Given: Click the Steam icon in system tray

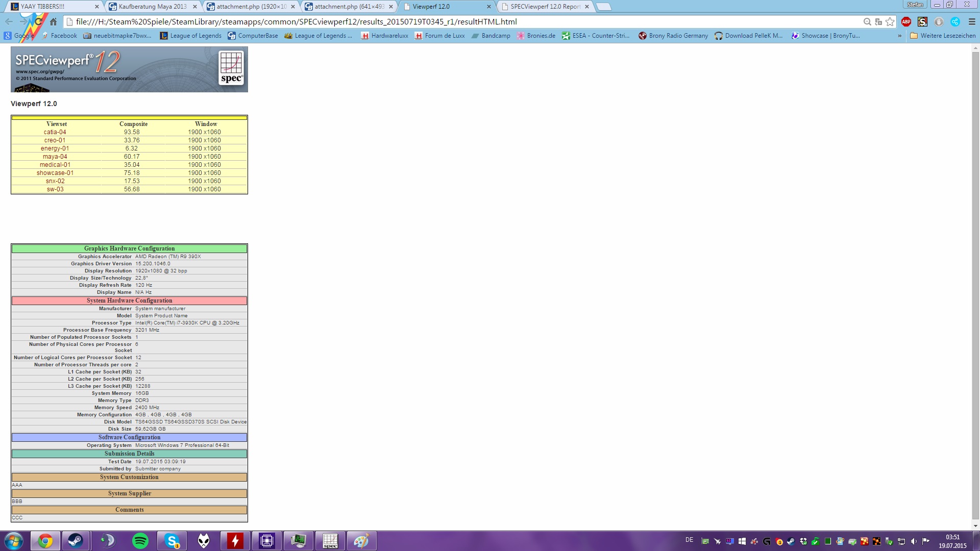Looking at the screenshot, I should 791,541.
